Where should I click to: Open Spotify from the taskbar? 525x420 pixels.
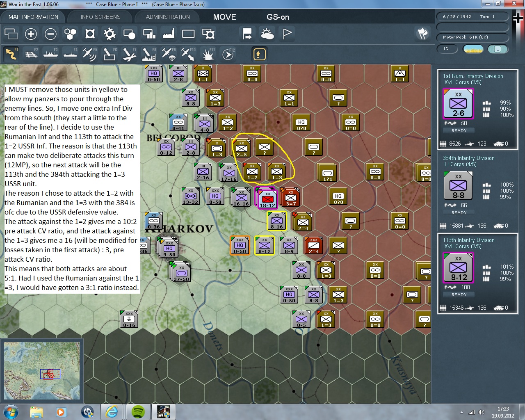138,411
